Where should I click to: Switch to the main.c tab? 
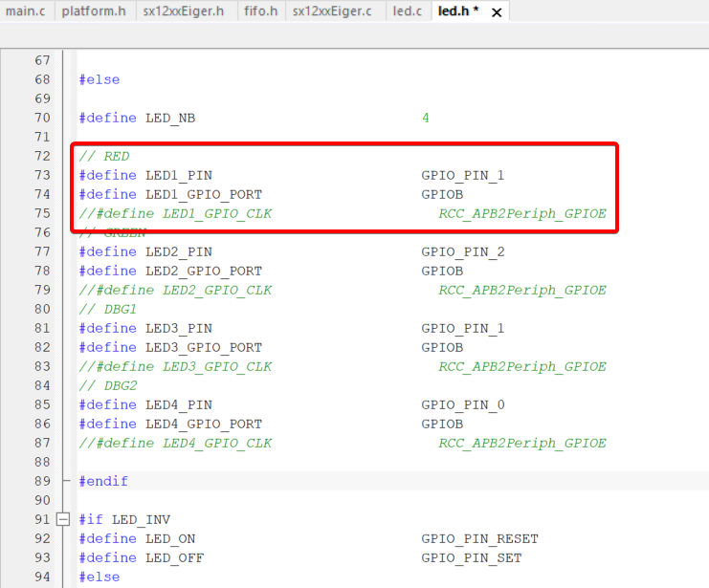tap(25, 11)
